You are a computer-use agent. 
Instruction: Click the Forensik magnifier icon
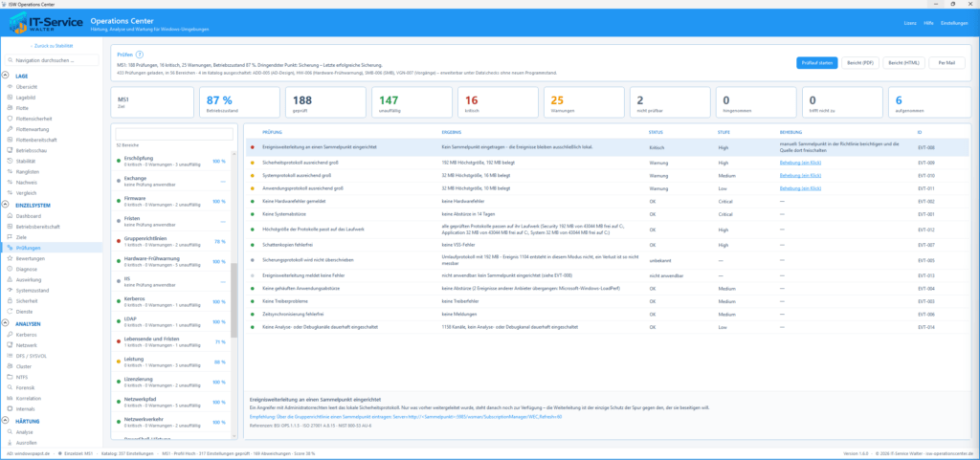click(10, 387)
